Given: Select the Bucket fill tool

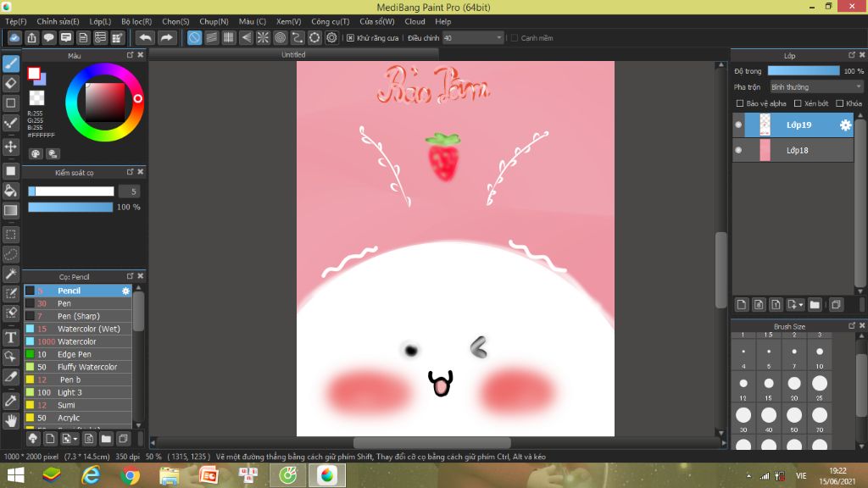Looking at the screenshot, I should [11, 190].
